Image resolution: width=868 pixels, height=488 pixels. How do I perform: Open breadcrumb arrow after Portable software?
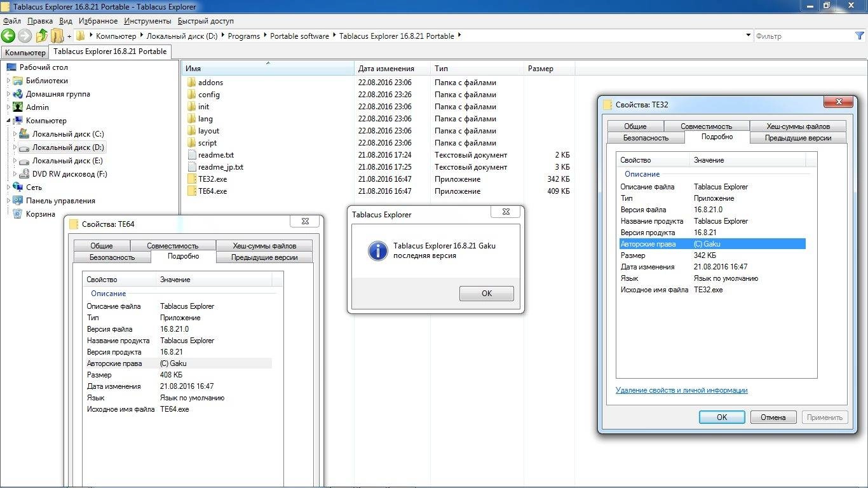334,36
